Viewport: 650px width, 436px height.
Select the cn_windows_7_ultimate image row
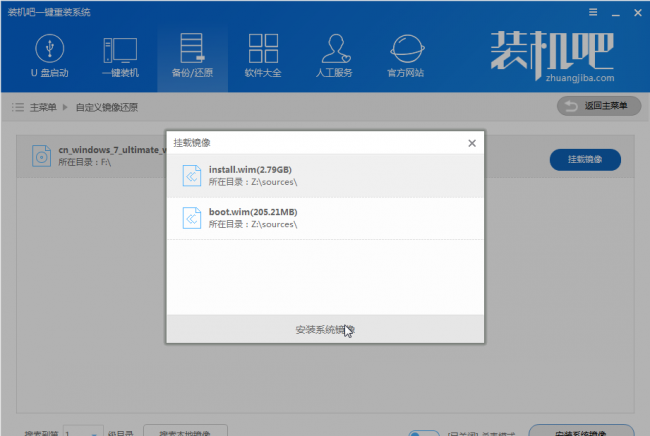tap(325, 156)
